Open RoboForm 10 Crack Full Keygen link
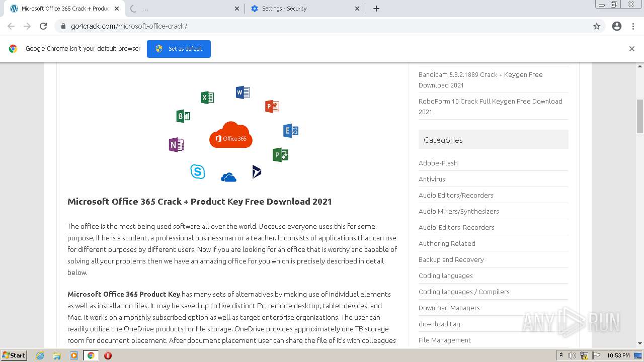The height and width of the screenshot is (362, 644). tap(491, 107)
